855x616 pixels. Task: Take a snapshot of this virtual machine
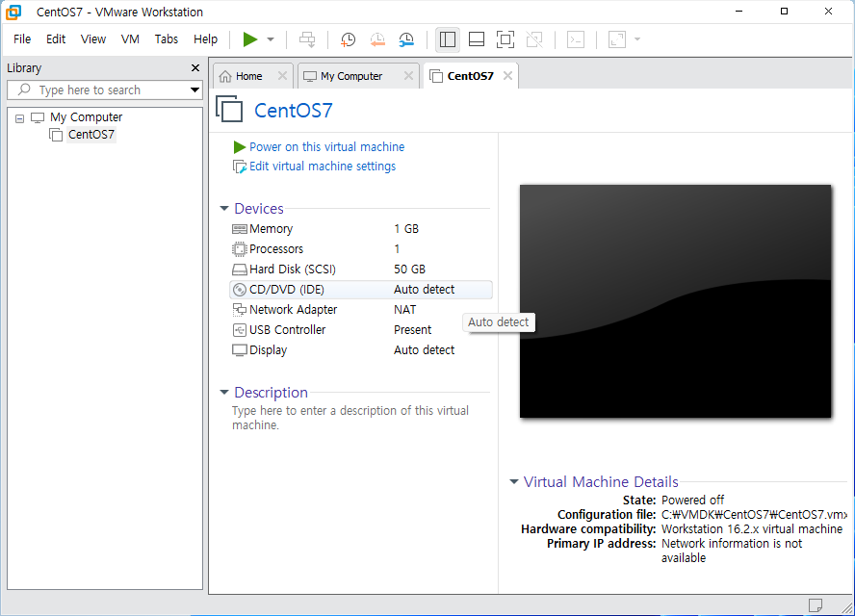click(348, 39)
